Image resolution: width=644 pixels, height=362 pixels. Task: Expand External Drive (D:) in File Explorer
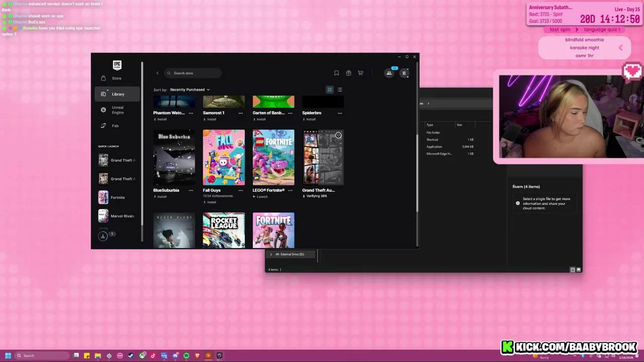coord(271,254)
